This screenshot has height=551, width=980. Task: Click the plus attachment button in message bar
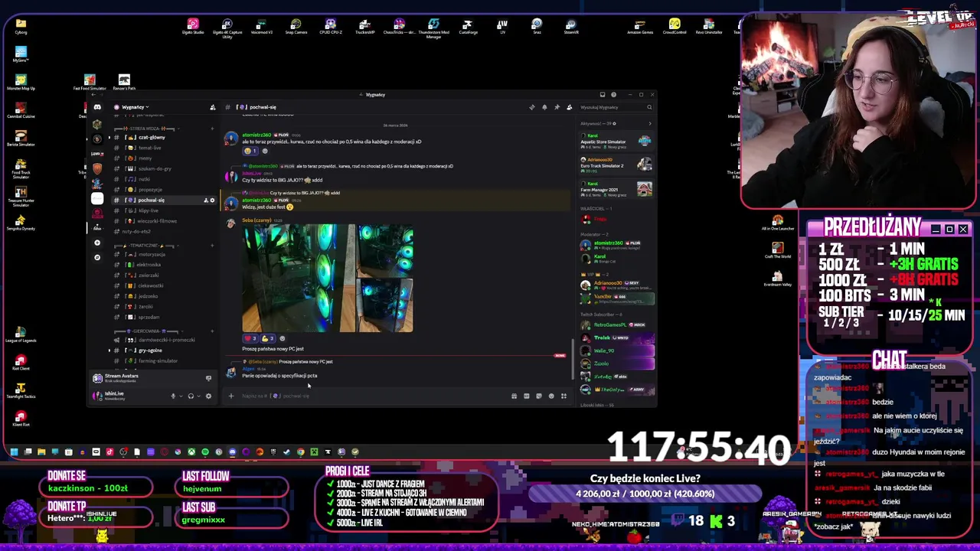click(x=230, y=396)
